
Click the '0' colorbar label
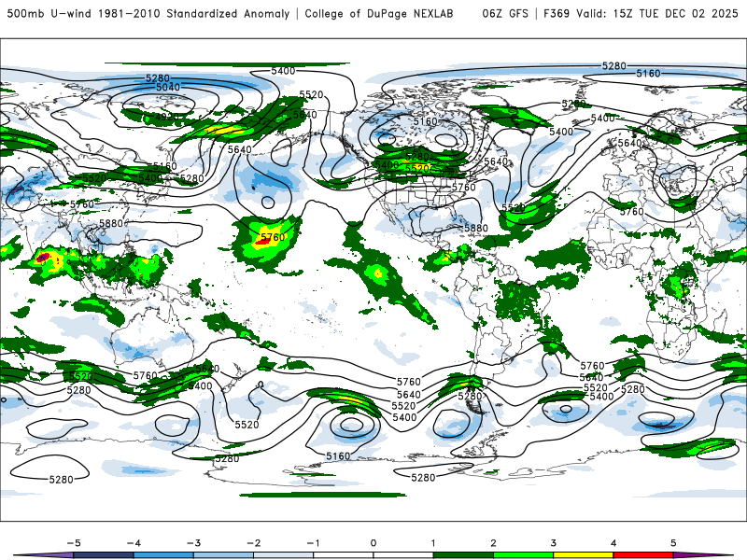tap(373, 543)
